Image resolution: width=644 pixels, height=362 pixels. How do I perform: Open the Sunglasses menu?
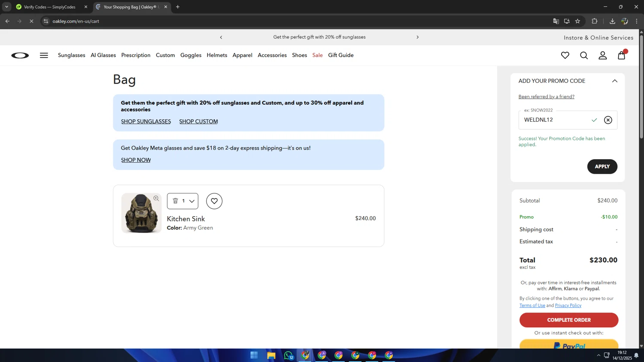[72, 55]
